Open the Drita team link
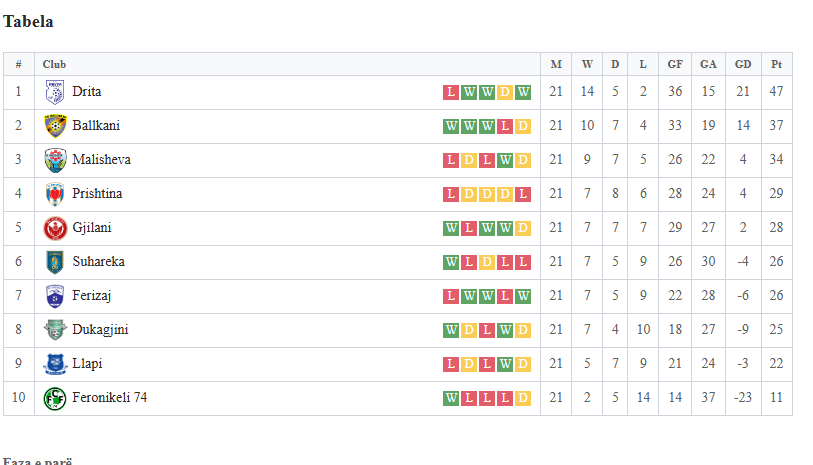The width and height of the screenshot is (813, 465). click(x=87, y=92)
